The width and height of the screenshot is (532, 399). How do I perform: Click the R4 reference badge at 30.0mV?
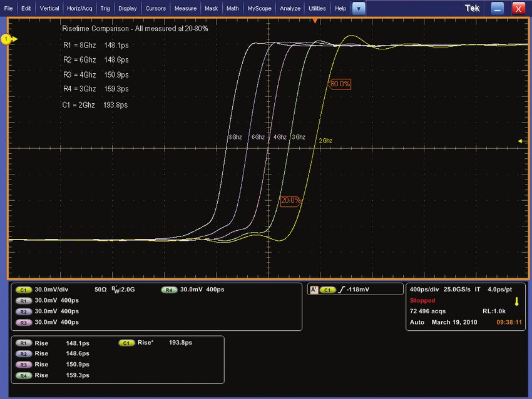(169, 290)
